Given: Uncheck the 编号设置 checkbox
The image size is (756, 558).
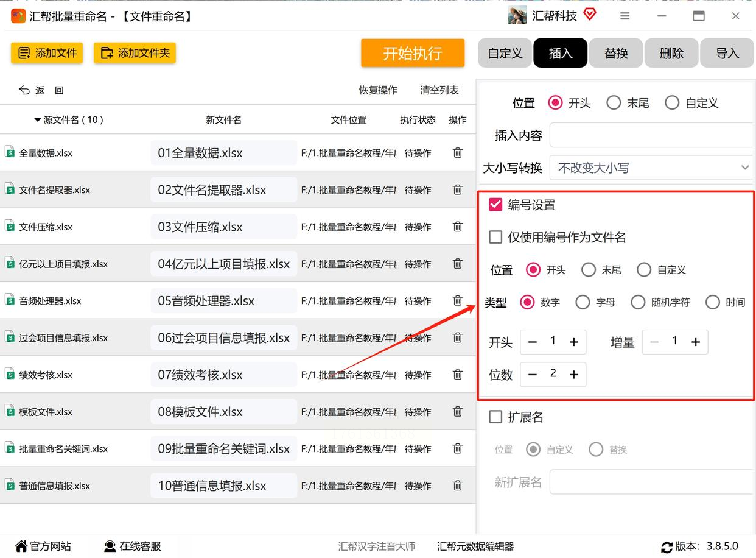Looking at the screenshot, I should [495, 205].
